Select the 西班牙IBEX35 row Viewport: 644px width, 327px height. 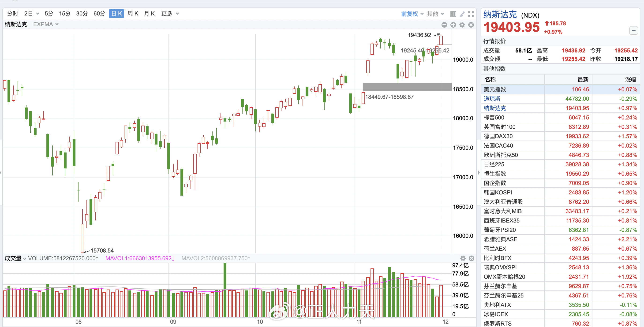(x=560, y=221)
